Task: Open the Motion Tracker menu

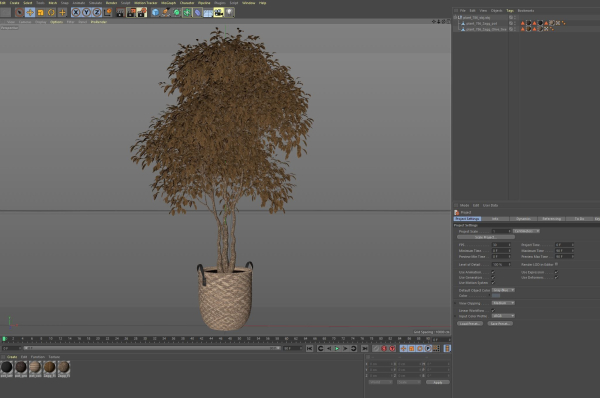Action: (x=145, y=3)
